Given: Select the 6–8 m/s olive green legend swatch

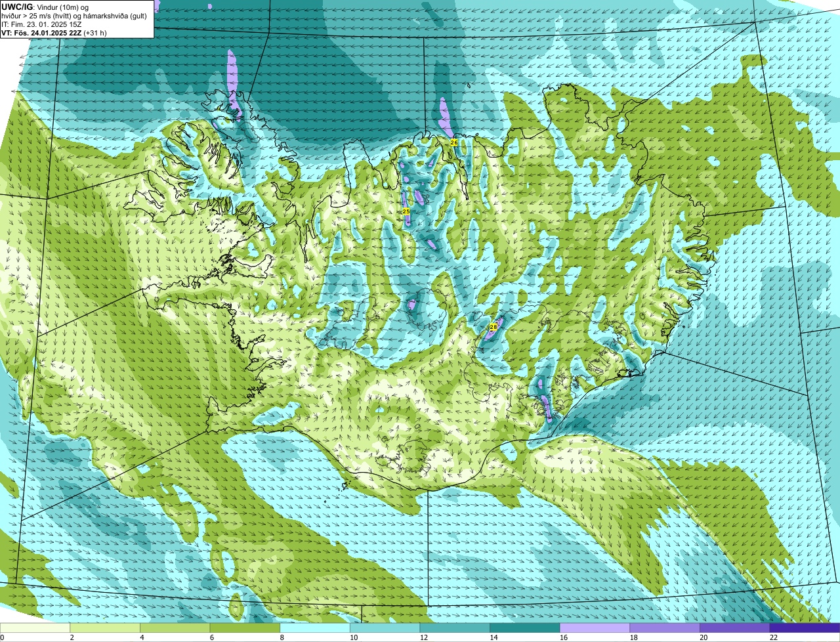Looking at the screenshot, I should (245, 628).
